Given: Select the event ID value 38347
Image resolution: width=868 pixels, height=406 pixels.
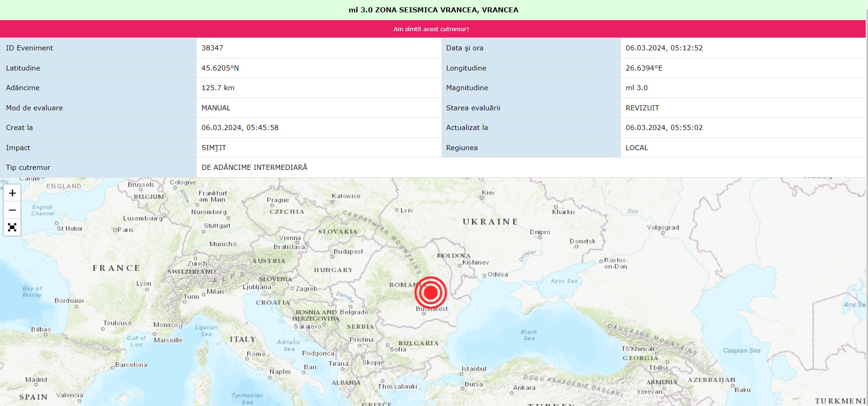Looking at the screenshot, I should click(x=212, y=48).
